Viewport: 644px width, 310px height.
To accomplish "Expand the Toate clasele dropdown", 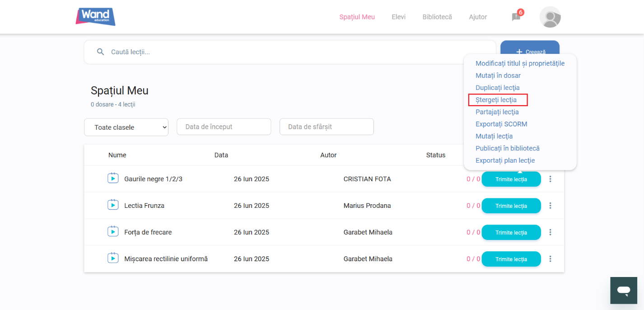I will 126,127.
